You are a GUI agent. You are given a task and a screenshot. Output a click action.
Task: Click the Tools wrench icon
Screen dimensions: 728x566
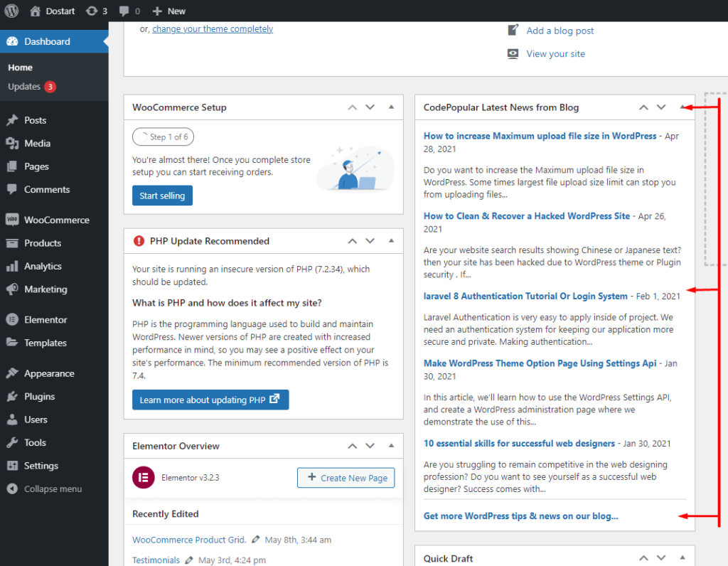coord(13,442)
